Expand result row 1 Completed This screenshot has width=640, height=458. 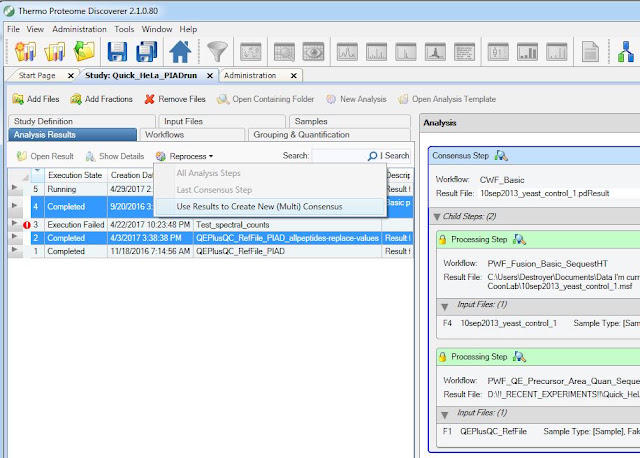point(15,249)
